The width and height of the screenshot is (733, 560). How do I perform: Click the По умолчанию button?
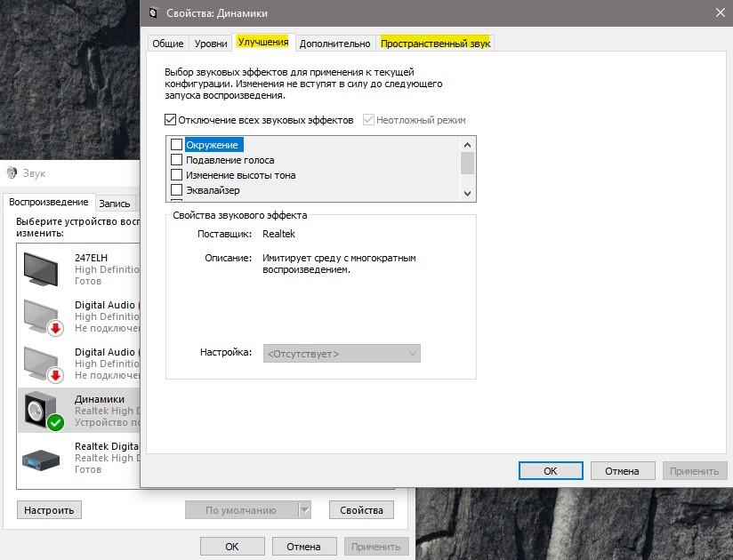(x=241, y=510)
